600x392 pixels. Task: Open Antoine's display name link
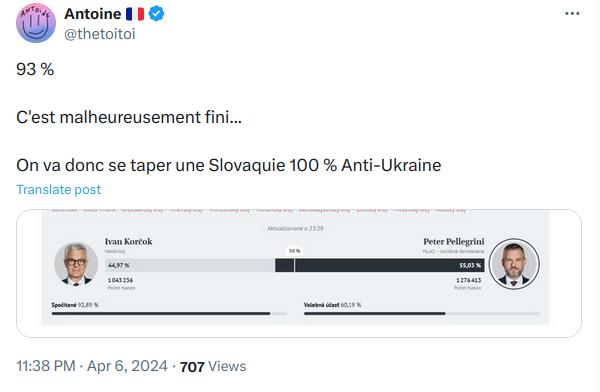click(x=93, y=14)
